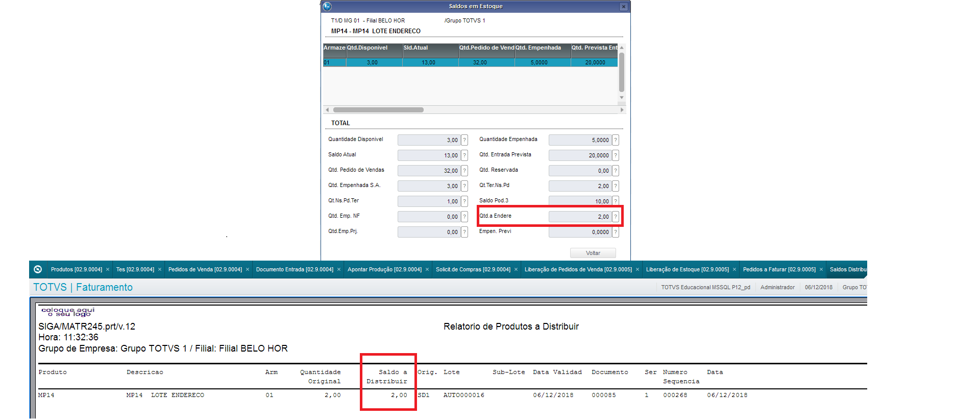Click help icon beside Quantidade Empenhada field

pos(616,140)
